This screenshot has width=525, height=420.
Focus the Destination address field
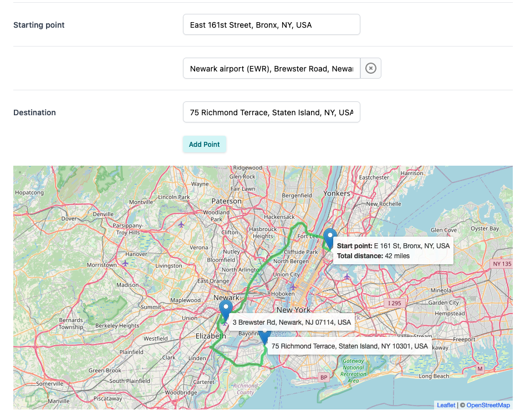tap(271, 112)
